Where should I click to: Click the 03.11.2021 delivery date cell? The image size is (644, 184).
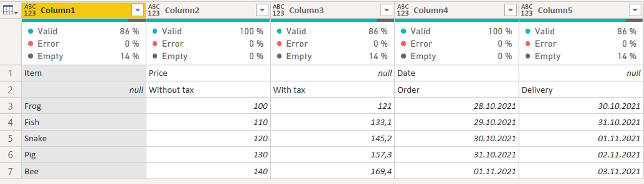coord(581,171)
